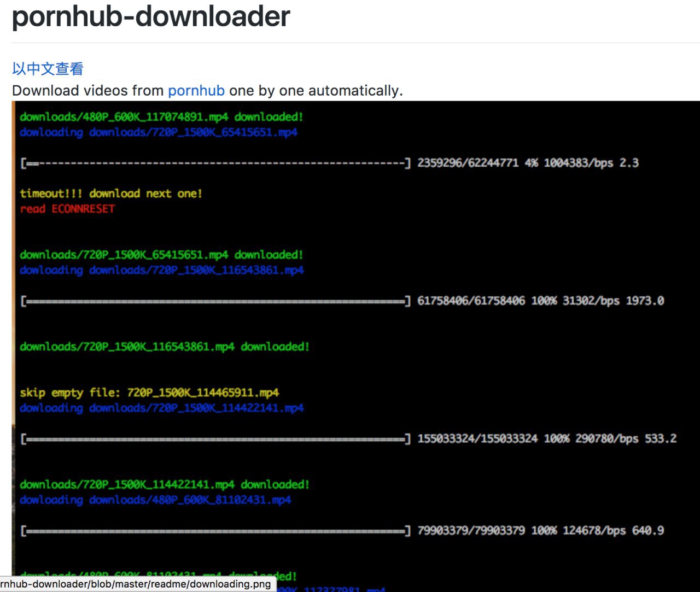700x592 pixels.
Task: Click the green 720P_1500K_65415651.mp4 downloaded line
Action: tap(161, 255)
